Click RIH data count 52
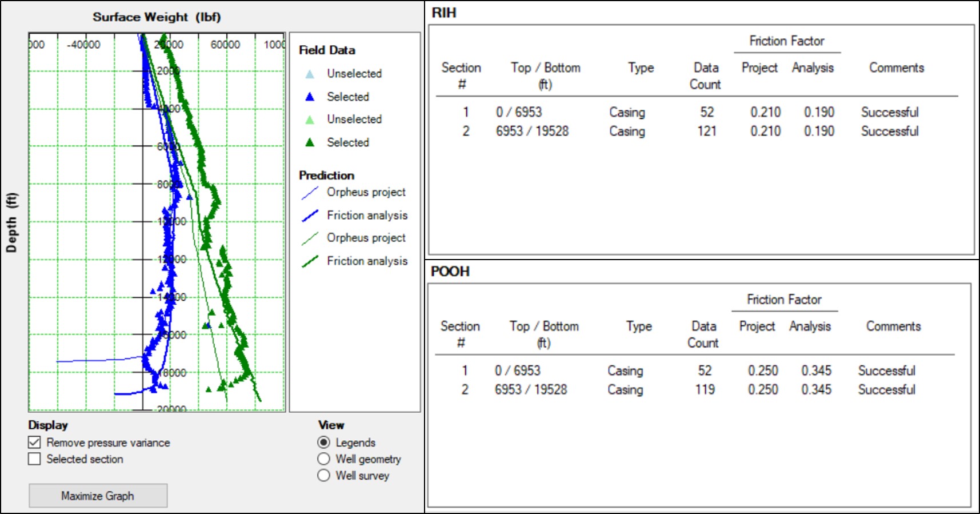 (x=707, y=112)
